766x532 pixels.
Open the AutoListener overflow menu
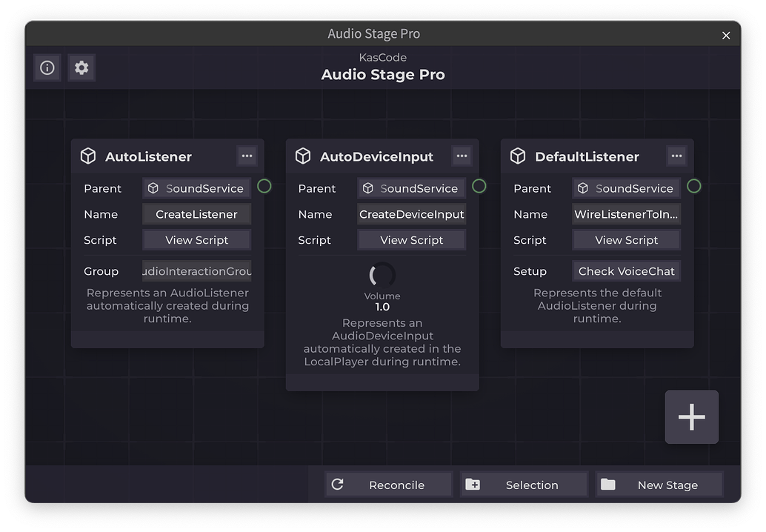pyautogui.click(x=247, y=156)
